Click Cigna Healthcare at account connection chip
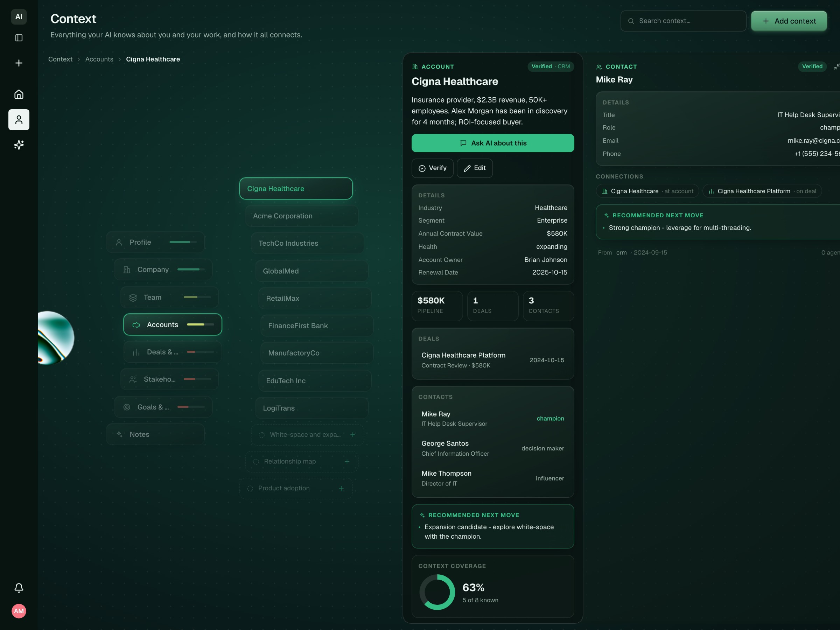The image size is (840, 630). 647,191
